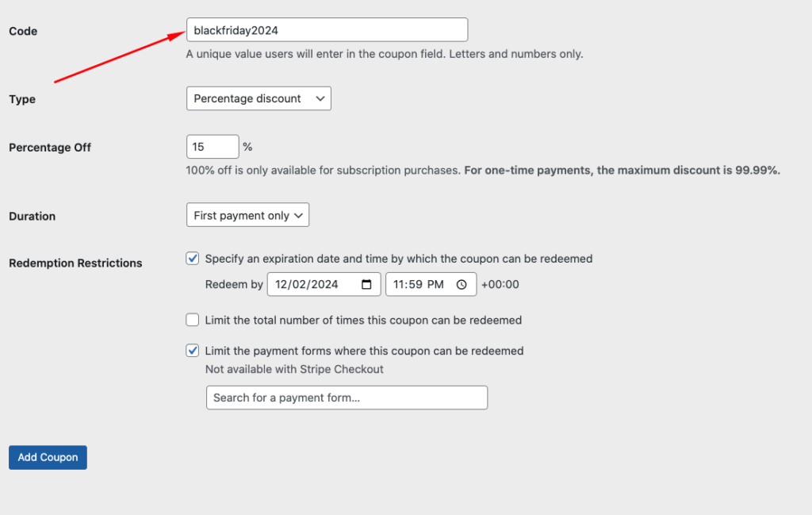Click the Code field label
This screenshot has width=812, height=515.
pyautogui.click(x=23, y=31)
